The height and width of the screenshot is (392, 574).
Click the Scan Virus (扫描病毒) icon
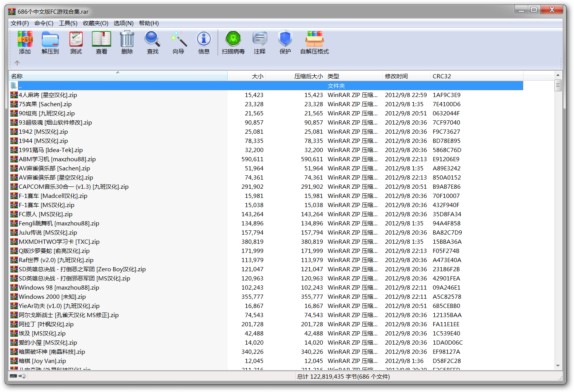coord(233,39)
